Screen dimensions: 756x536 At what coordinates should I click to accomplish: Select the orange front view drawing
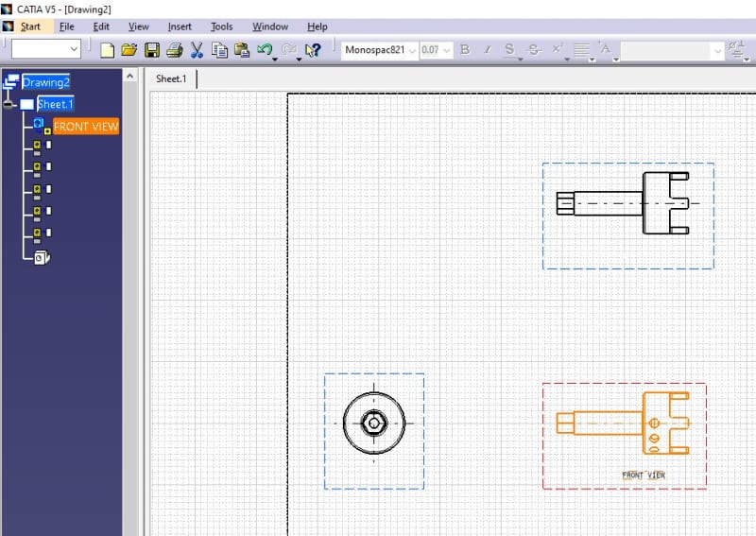click(x=624, y=424)
